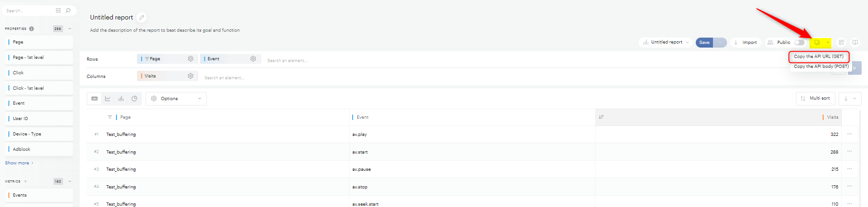The image size is (868, 207).
Task: Click the Rows search an element field
Action: coord(287,60)
